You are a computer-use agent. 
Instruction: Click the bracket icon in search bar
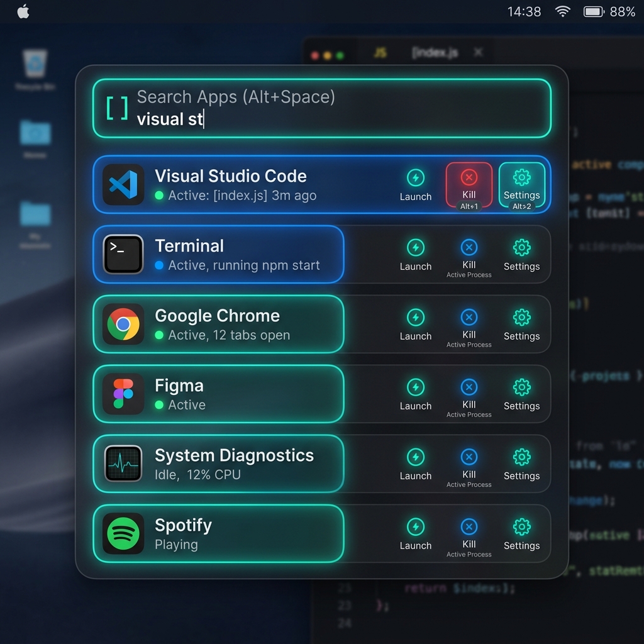117,108
